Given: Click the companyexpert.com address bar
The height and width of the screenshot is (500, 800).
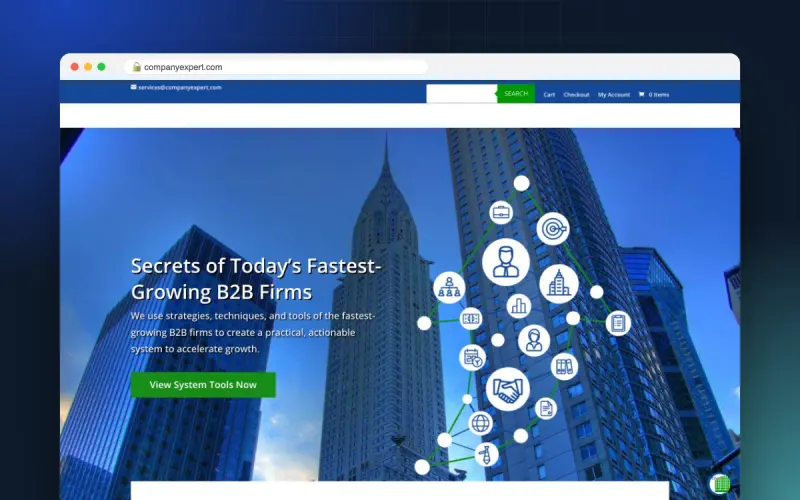Looking at the screenshot, I should 276,67.
